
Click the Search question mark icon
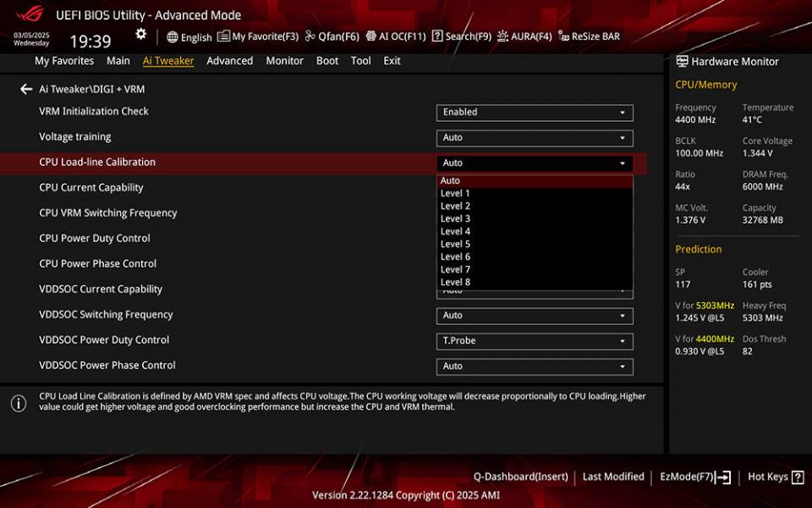tap(437, 36)
